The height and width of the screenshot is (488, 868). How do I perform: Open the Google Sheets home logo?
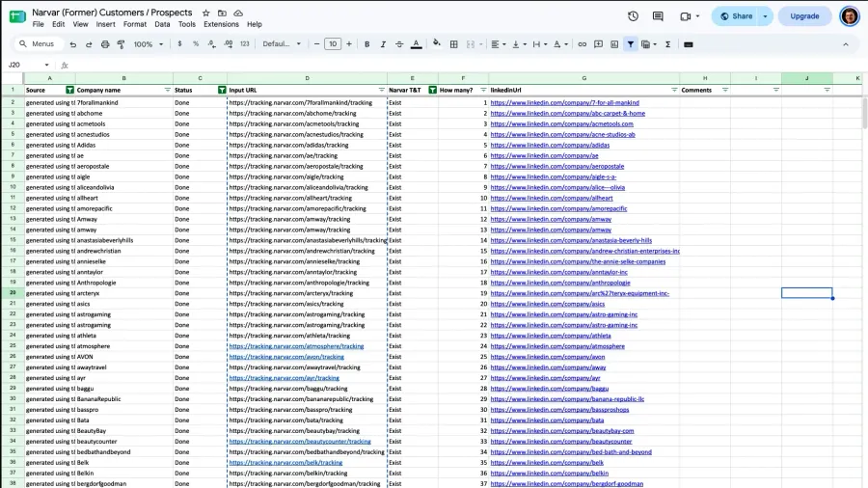17,16
